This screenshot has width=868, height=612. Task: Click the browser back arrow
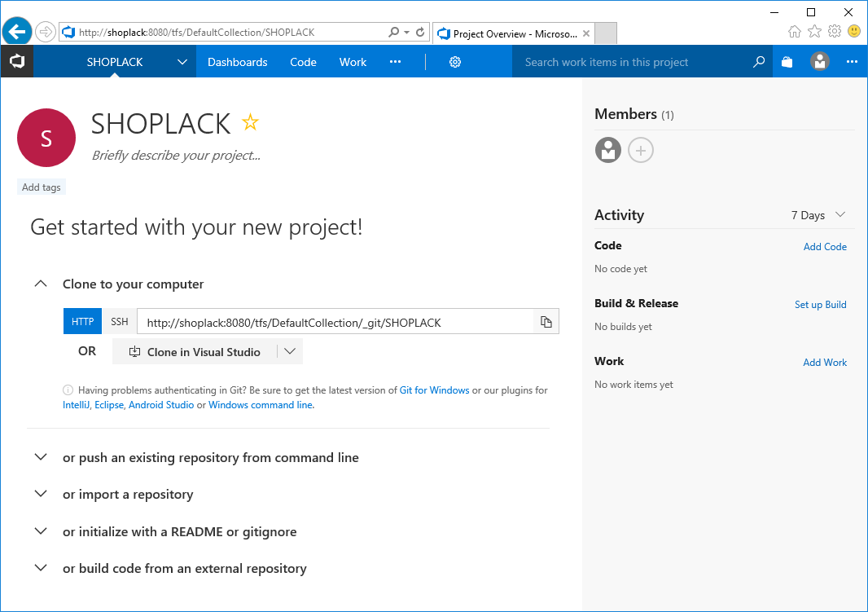pos(17,32)
